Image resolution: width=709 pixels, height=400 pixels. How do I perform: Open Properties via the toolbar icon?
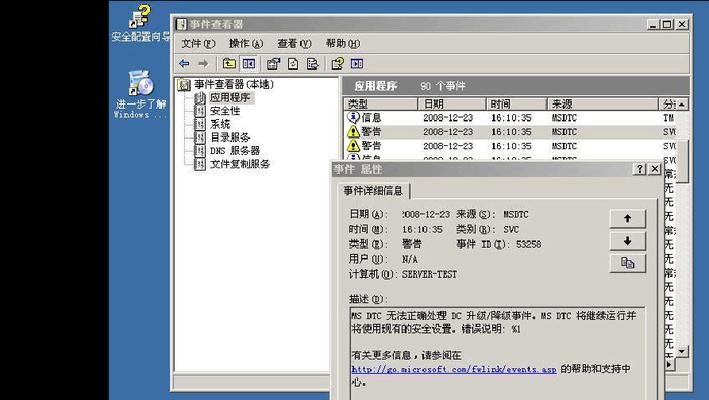pos(273,64)
